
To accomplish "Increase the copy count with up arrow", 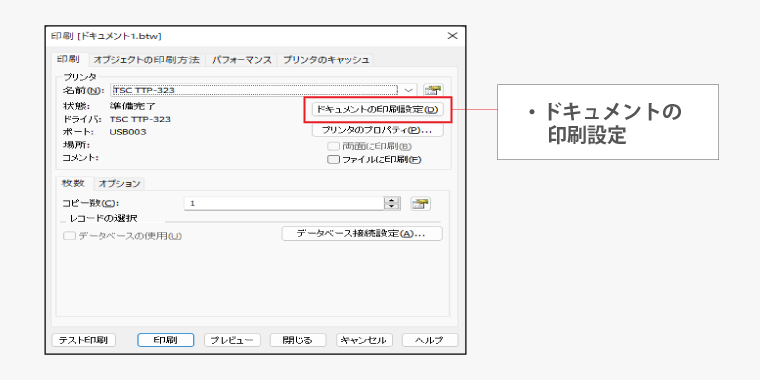I will tap(392, 200).
